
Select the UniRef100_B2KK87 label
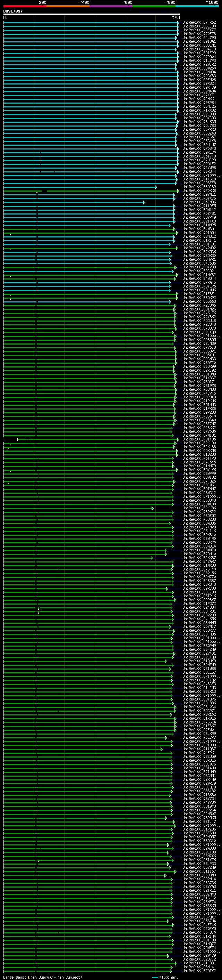coord(199,558)
